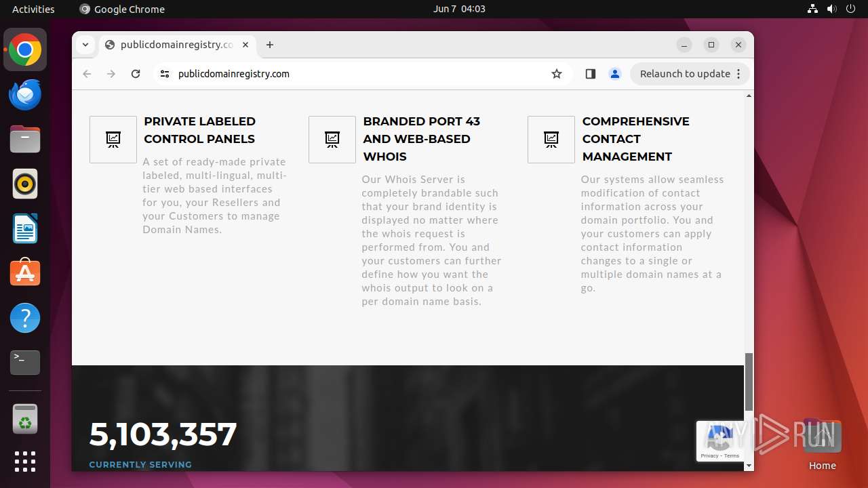View site information icon in address bar
The image size is (868, 488).
coord(165,74)
